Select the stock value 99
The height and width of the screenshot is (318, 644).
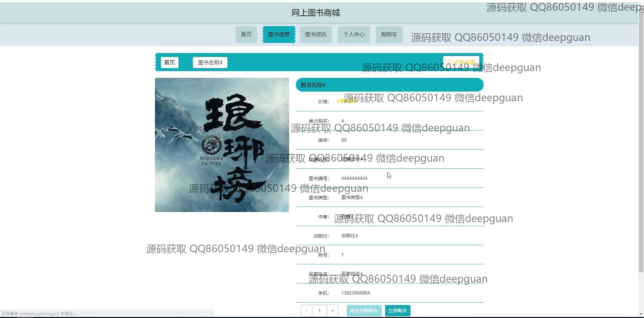point(344,140)
